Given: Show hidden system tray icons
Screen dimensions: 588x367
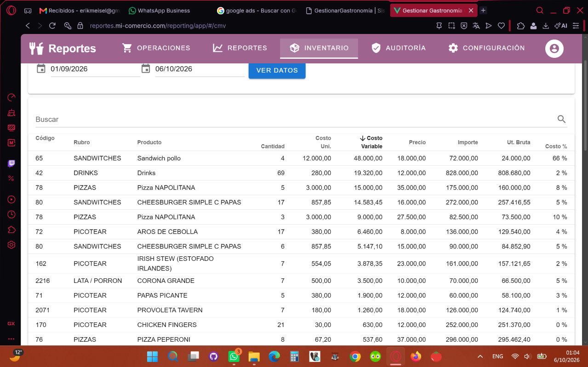Looking at the screenshot, I should pos(480,356).
